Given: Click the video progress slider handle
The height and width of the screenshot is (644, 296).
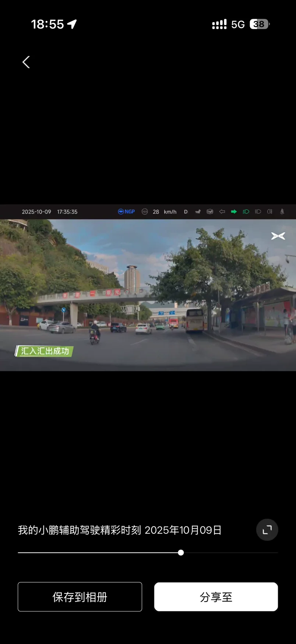Looking at the screenshot, I should click(x=181, y=553).
